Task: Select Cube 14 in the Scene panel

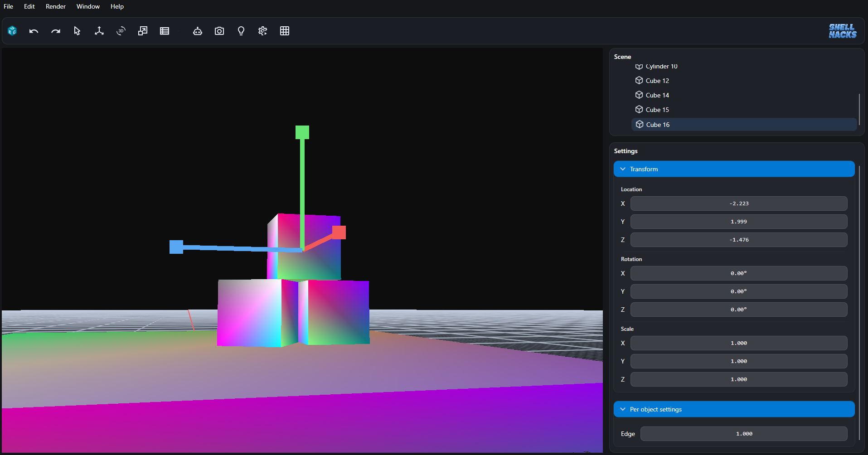Action: (657, 95)
